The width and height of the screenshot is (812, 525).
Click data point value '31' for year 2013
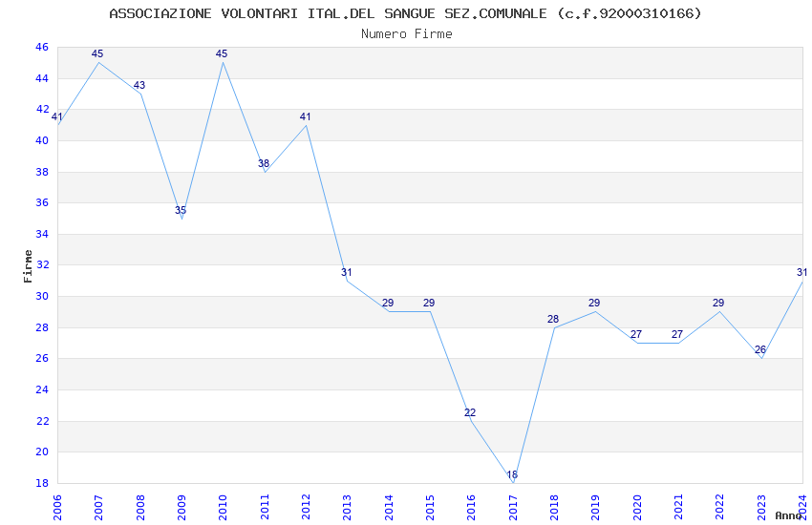coord(347,273)
